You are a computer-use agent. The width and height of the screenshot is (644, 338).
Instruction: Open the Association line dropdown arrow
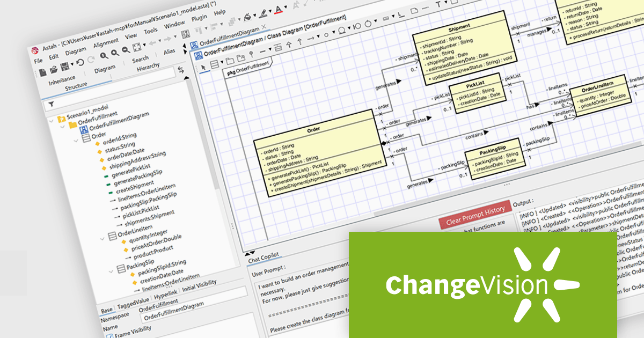click(x=270, y=49)
